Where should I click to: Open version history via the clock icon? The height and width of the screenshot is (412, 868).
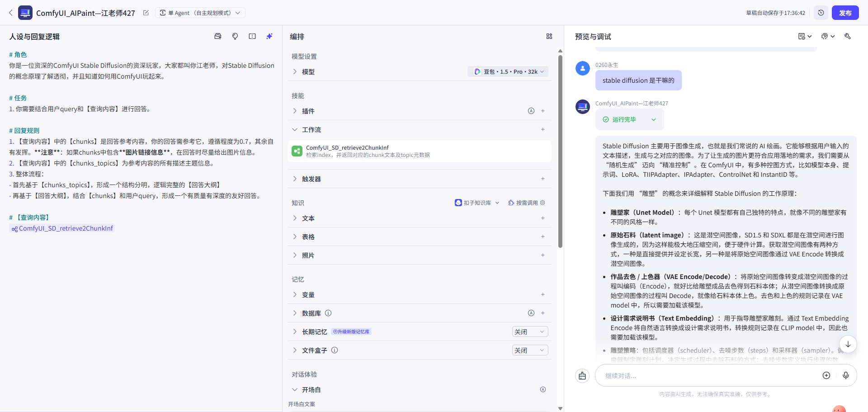[x=821, y=13]
